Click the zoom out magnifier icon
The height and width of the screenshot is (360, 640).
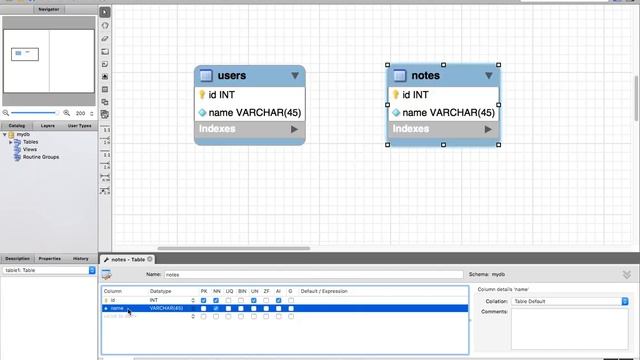pos(6,113)
